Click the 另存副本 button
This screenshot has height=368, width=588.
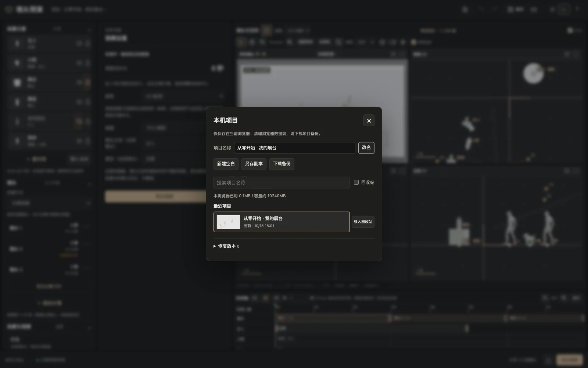[254, 164]
